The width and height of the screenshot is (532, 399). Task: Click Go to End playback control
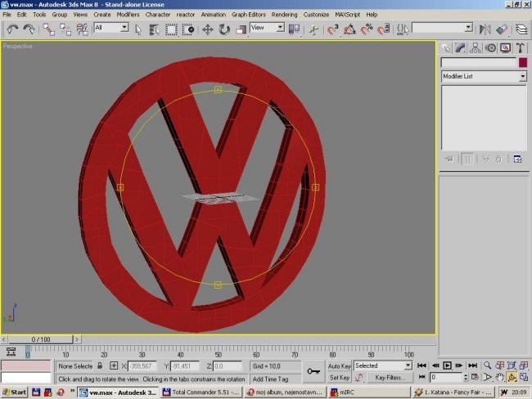coord(472,365)
